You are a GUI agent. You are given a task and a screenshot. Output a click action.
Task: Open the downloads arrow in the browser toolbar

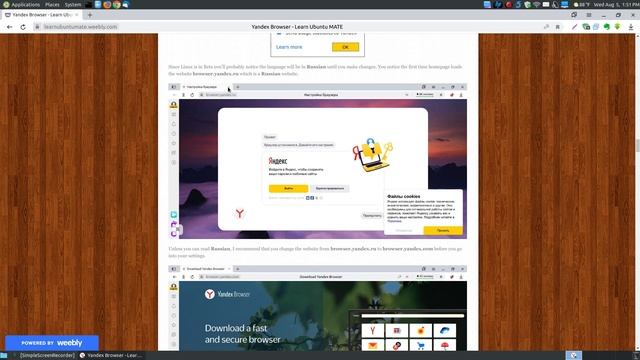[631, 27]
